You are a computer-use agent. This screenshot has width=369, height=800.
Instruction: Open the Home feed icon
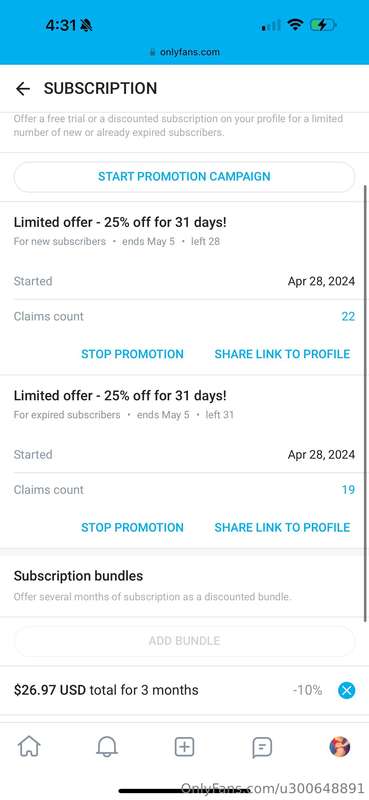click(29, 747)
